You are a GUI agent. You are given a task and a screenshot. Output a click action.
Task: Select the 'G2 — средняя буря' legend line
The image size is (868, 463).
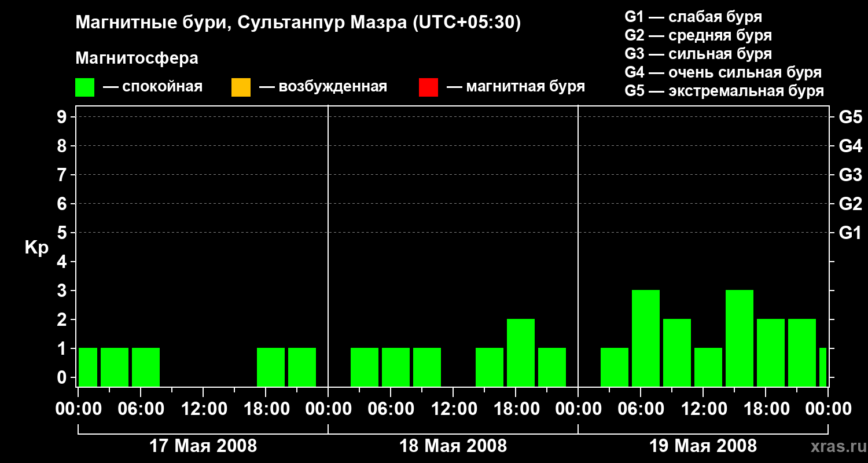pyautogui.click(x=698, y=35)
